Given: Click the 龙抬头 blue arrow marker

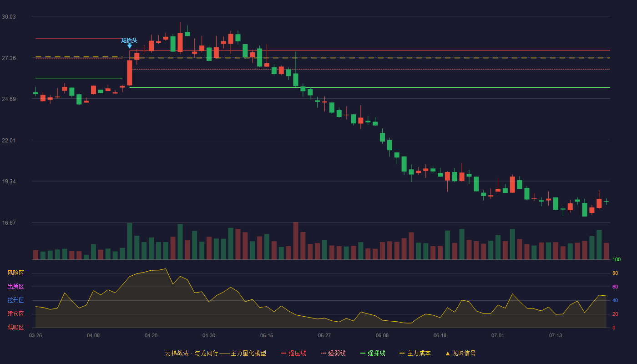Looking at the screenshot, I should [130, 46].
